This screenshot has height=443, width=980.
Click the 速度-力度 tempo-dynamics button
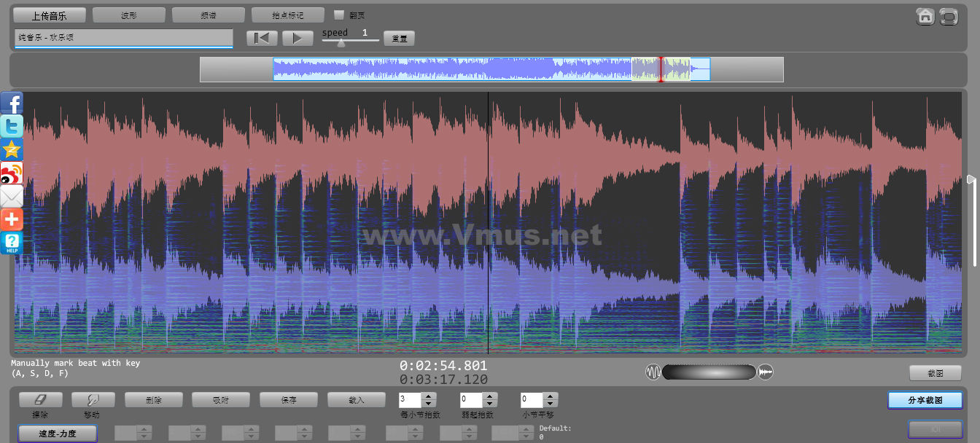point(58,433)
